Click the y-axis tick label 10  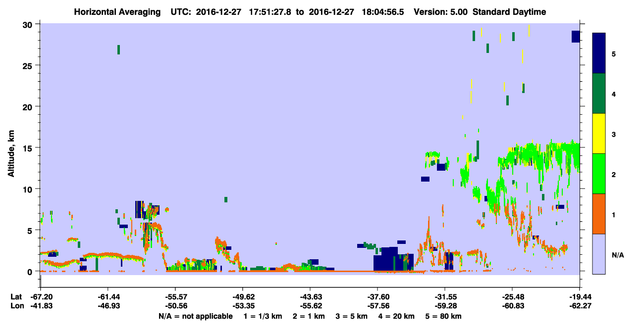tap(29, 189)
